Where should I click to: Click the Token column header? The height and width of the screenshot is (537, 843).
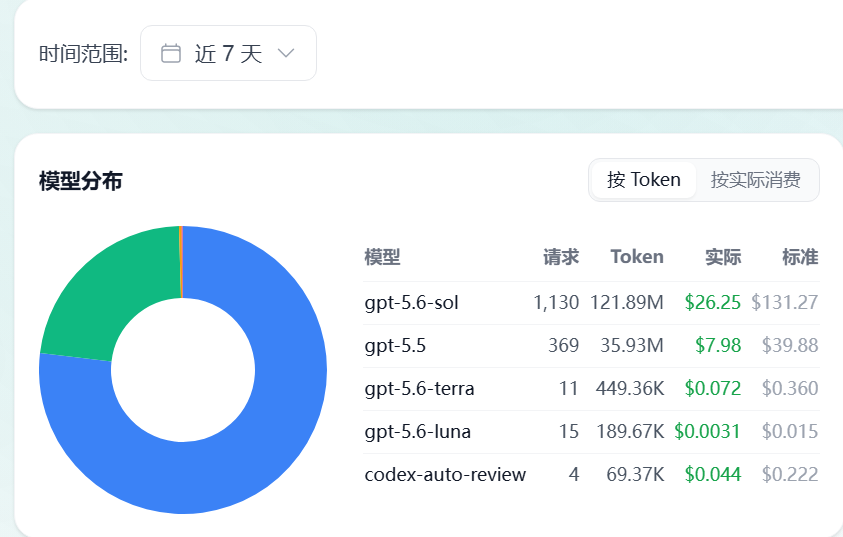[637, 257]
